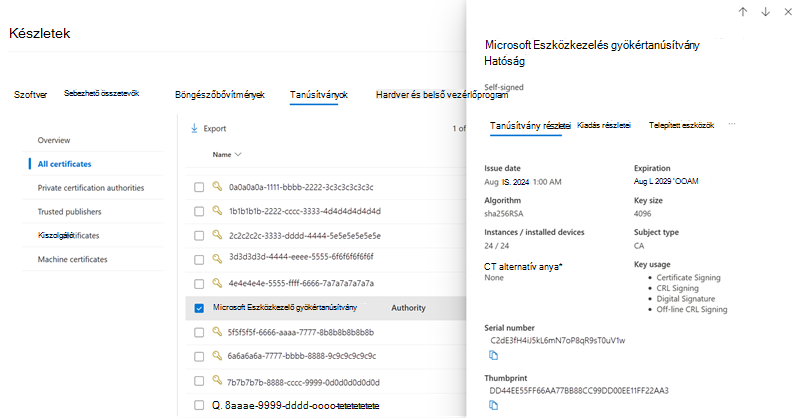
Task: Open certificate 1b1b1b1b-2222-cccc-3333-4d4d4d4d4d4d
Action: 305,211
